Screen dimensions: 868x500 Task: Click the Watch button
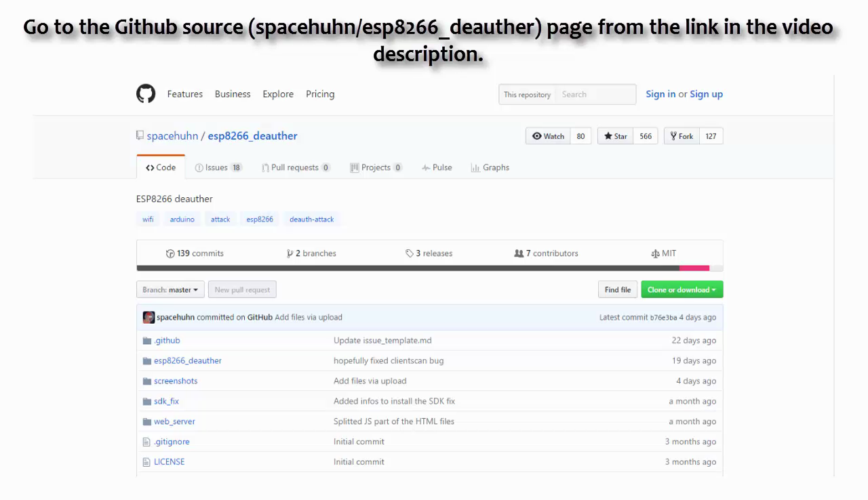(x=548, y=136)
